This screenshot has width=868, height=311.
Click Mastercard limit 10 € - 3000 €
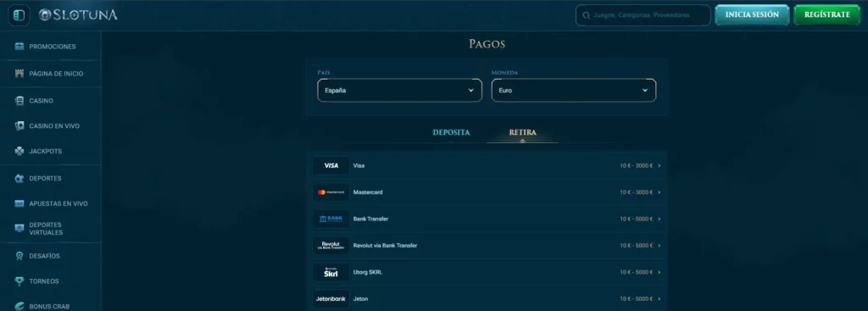point(636,192)
